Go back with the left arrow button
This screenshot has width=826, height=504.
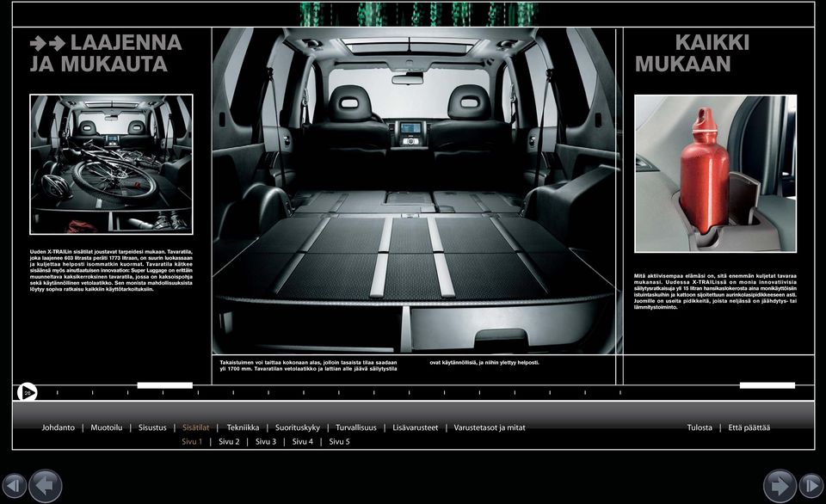click(46, 486)
